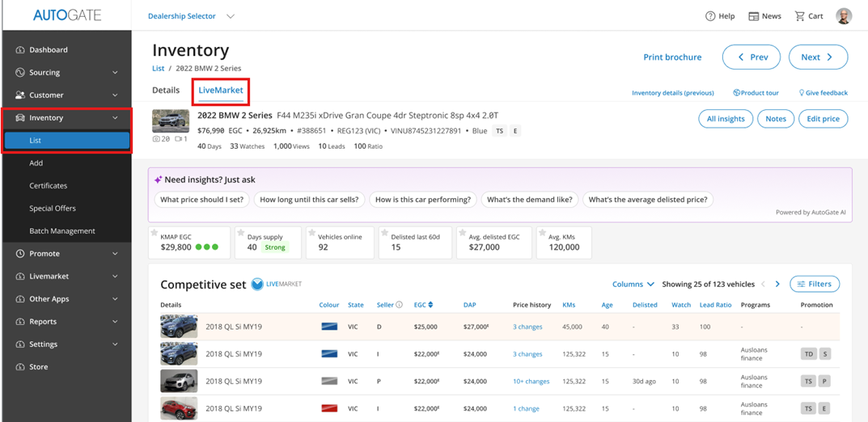Image resolution: width=868 pixels, height=422 pixels.
Task: Click the Seller column info icon
Action: 400,305
